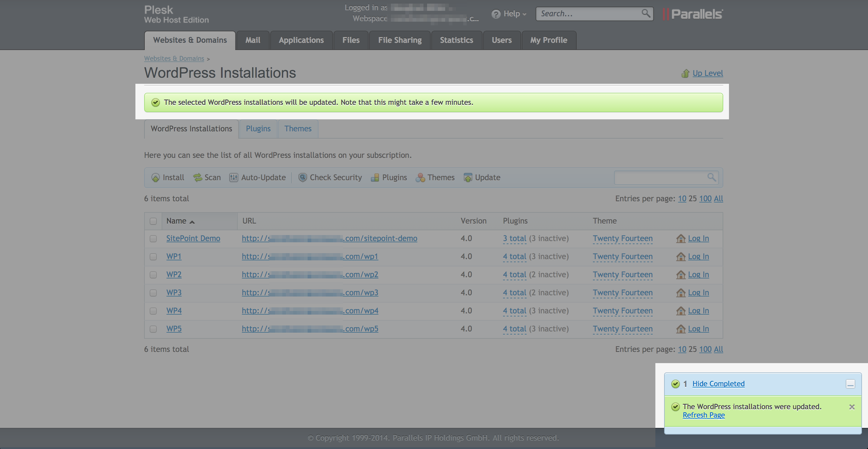Switch to the Plugins sub-tab
The height and width of the screenshot is (449, 868).
[258, 129]
